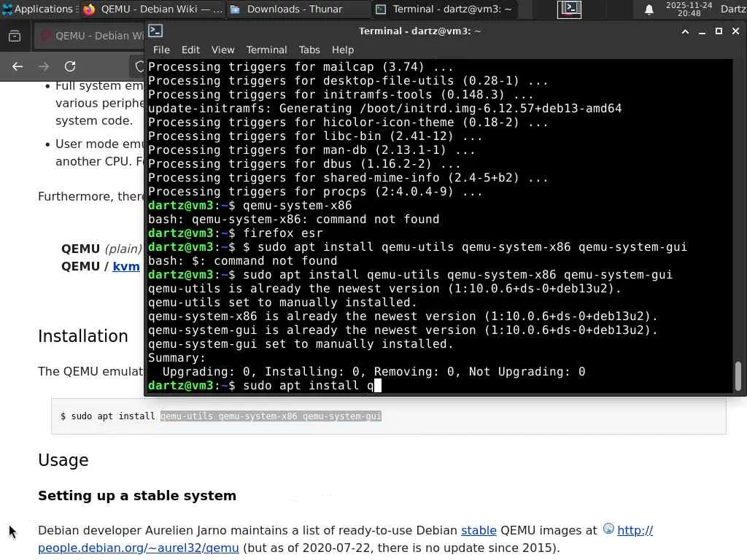Click the Installation heading on the wiki page
This screenshot has width=747, height=560.
pyautogui.click(x=83, y=336)
